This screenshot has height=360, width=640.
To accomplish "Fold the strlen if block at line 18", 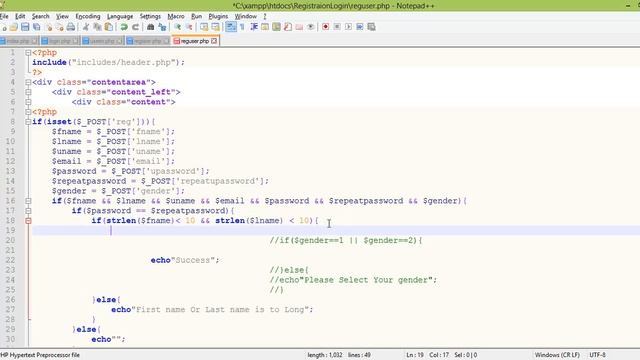I will point(28,221).
